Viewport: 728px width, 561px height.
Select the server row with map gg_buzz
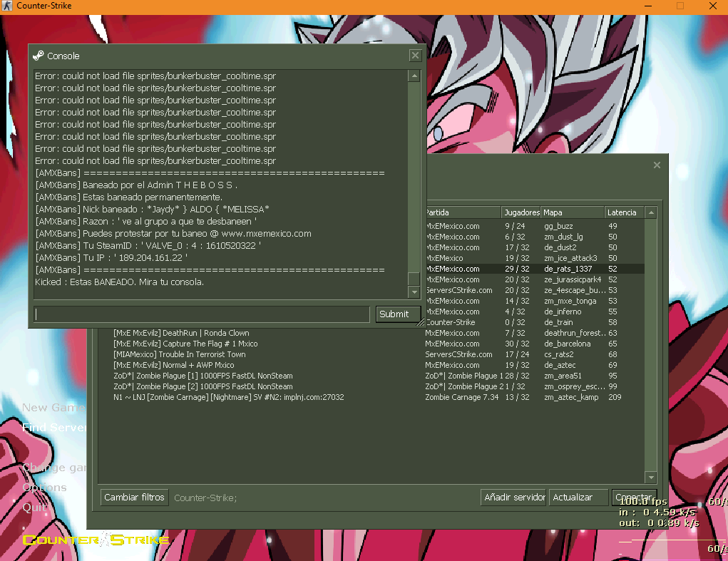click(535, 226)
